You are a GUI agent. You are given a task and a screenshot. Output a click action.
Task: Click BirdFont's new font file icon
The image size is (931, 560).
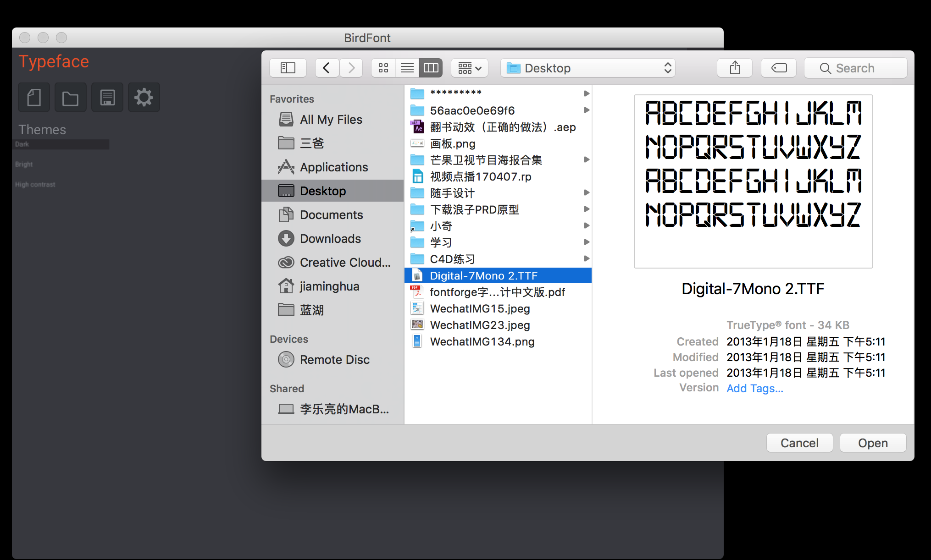[34, 98]
